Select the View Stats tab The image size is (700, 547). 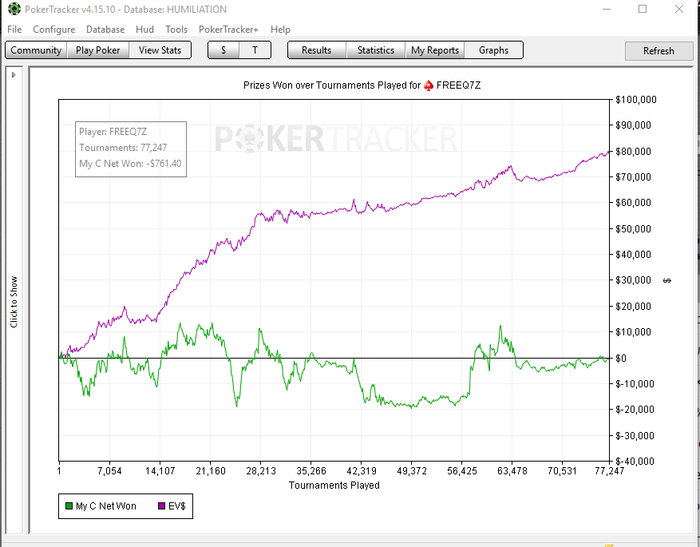pyautogui.click(x=160, y=50)
